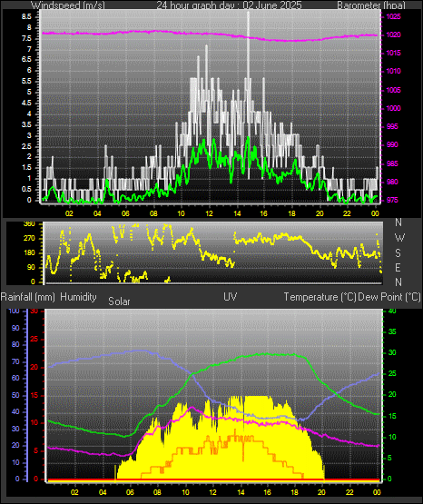This screenshot has height=504, width=423.
Task: Click the 1020 barometer scale value
Action: click(x=394, y=35)
